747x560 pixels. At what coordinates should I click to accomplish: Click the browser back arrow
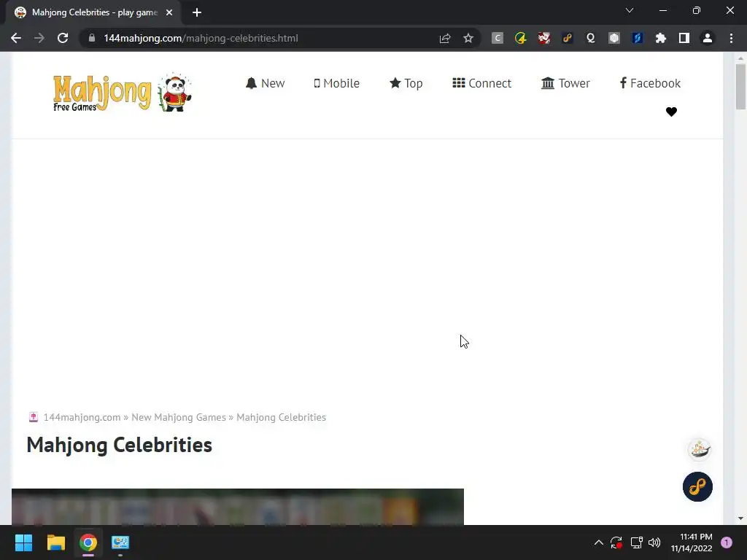pyautogui.click(x=16, y=38)
